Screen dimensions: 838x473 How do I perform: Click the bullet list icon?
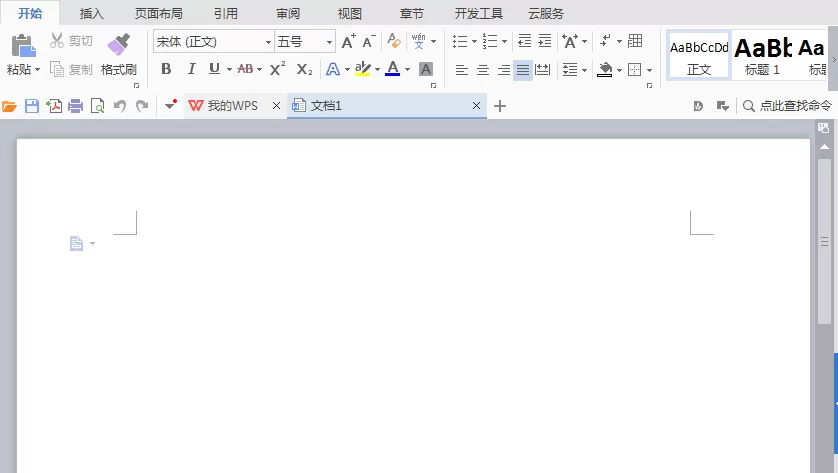click(460, 41)
